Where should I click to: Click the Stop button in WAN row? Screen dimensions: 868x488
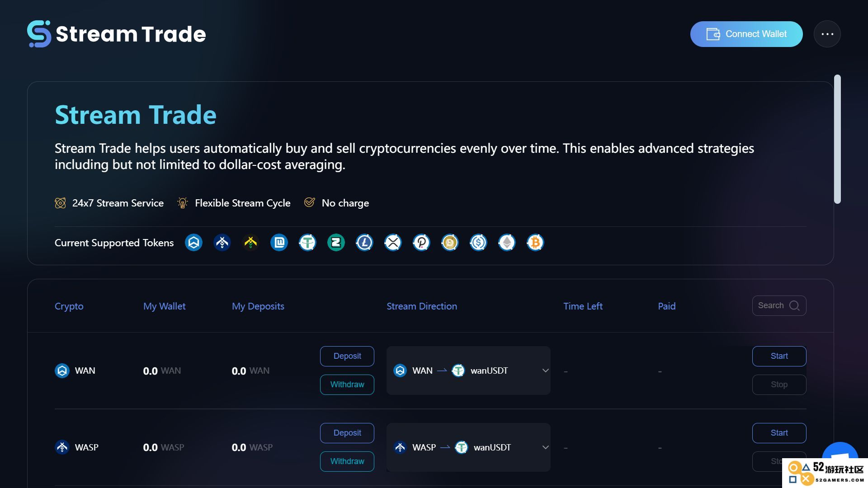tap(779, 385)
